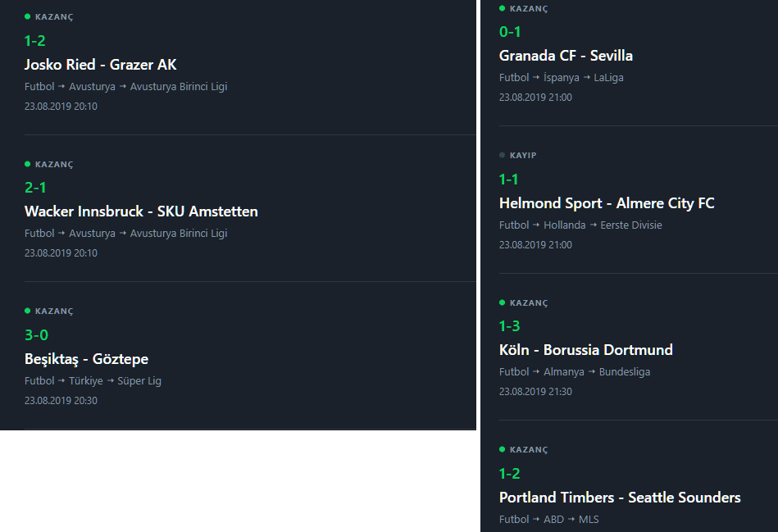778x532 pixels.
Task: Click green status dot above Portland Timbers match
Action: point(502,449)
